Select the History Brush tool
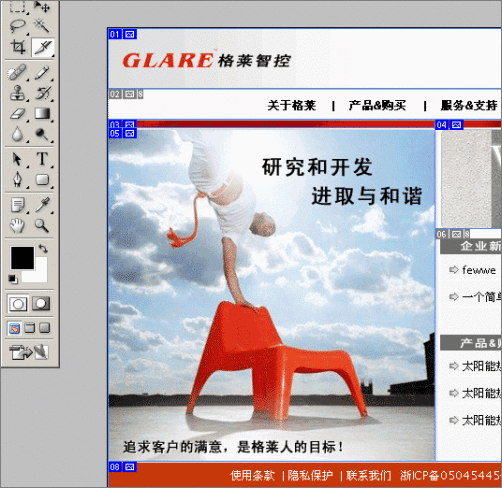Viewport: 502px width, 488px height. [42, 93]
